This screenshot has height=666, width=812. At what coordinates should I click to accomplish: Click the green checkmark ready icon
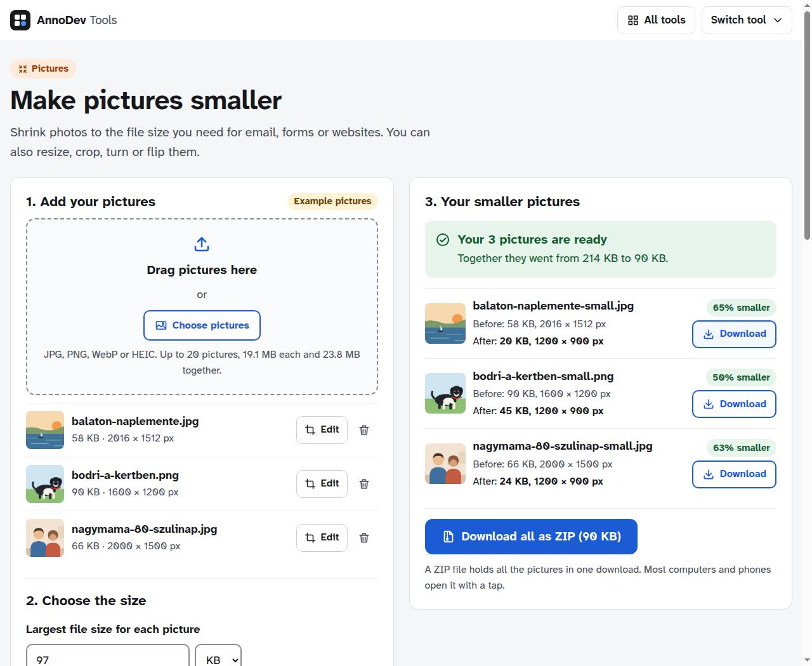tap(443, 240)
